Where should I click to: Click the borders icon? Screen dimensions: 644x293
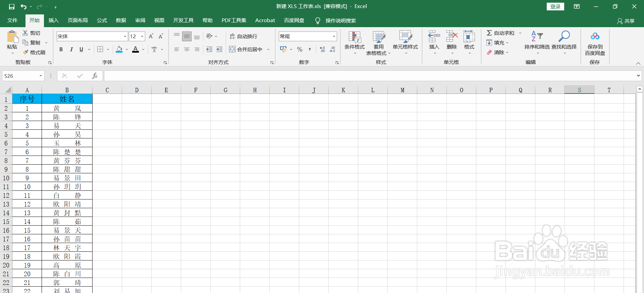[100, 49]
